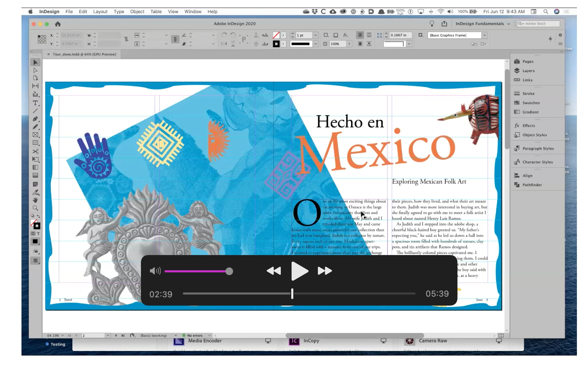Click the Adobe Stock search field
This screenshot has width=588, height=368.
[538, 24]
